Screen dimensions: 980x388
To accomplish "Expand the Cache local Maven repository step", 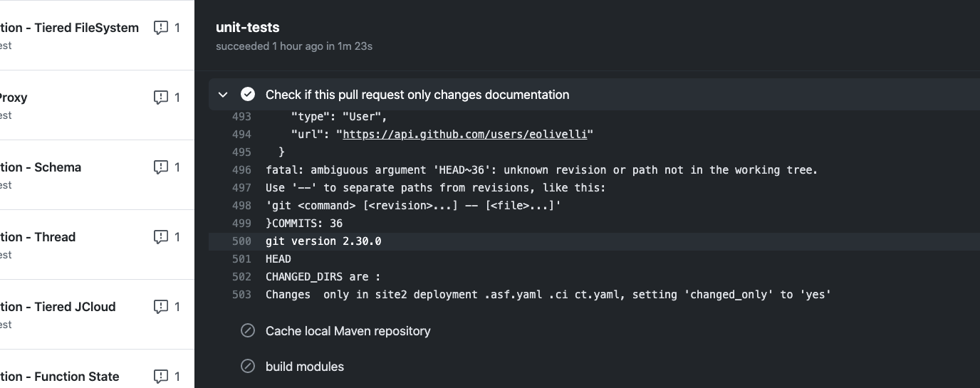I will [348, 331].
